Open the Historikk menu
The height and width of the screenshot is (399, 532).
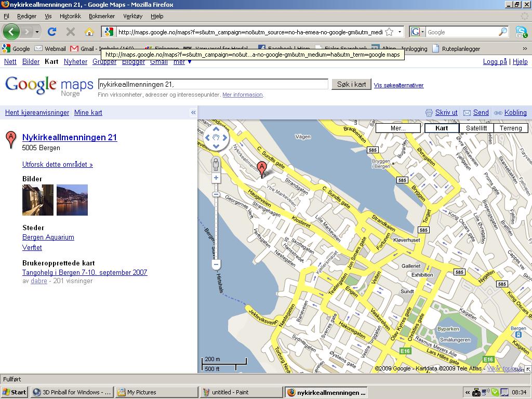point(70,16)
